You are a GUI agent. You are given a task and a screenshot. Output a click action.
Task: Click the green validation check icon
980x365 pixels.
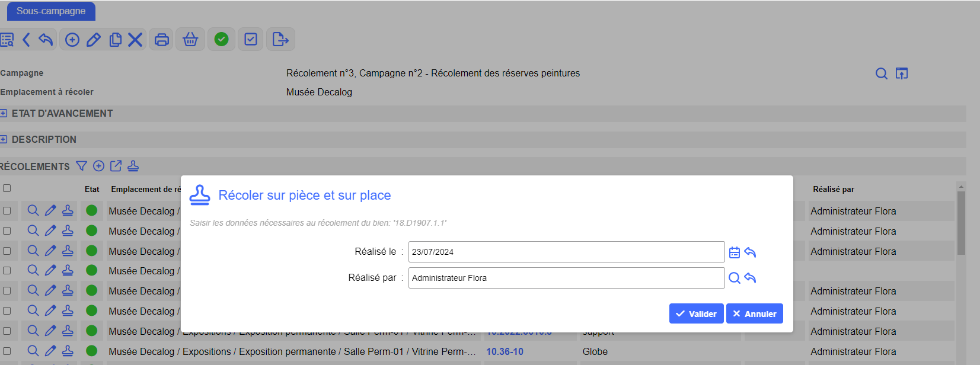(x=221, y=40)
